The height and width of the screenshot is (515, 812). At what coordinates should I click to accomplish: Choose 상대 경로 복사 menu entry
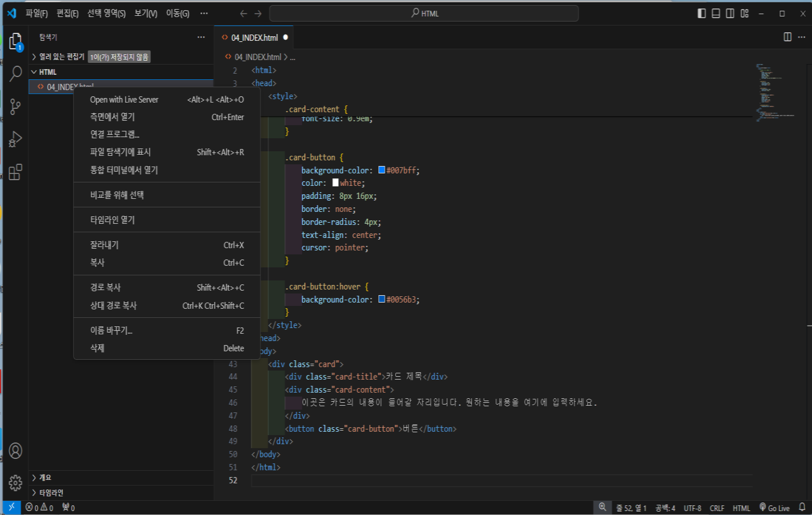pyautogui.click(x=167, y=305)
